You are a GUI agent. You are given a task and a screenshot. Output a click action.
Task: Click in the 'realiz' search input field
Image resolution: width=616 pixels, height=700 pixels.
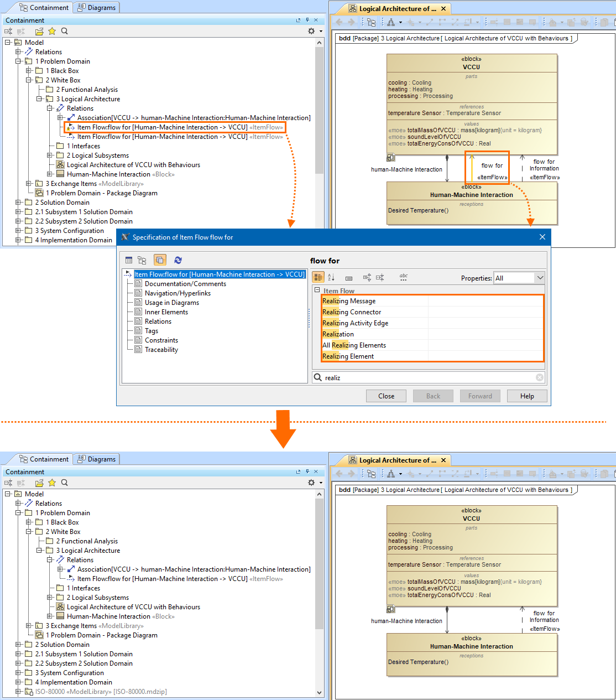coord(429,377)
